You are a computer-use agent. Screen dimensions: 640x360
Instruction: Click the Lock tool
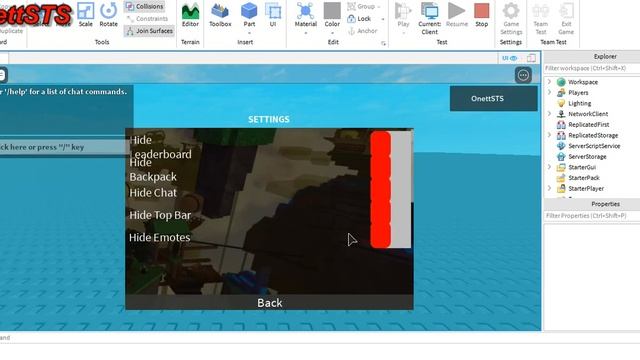[x=359, y=19]
